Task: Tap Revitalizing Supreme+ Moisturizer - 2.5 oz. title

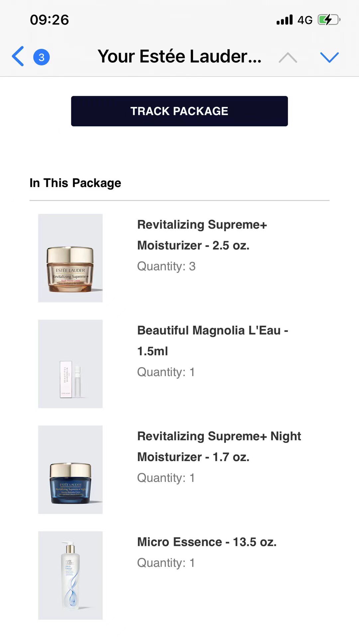Action: [202, 235]
